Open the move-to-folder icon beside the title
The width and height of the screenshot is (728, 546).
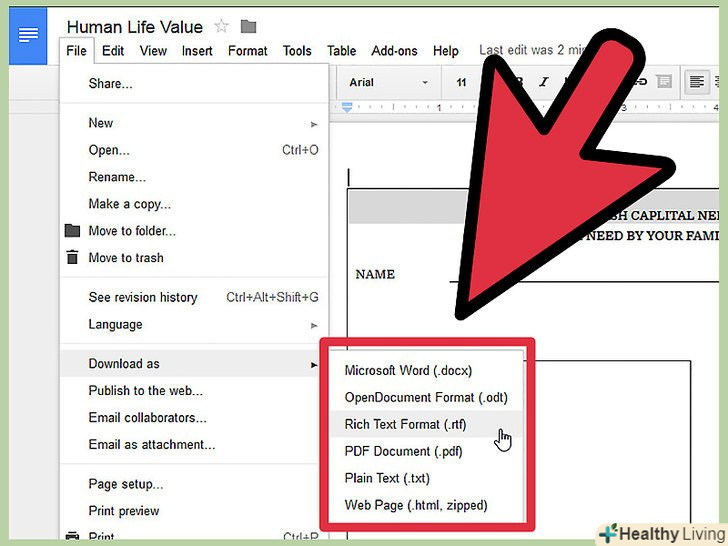point(248,26)
